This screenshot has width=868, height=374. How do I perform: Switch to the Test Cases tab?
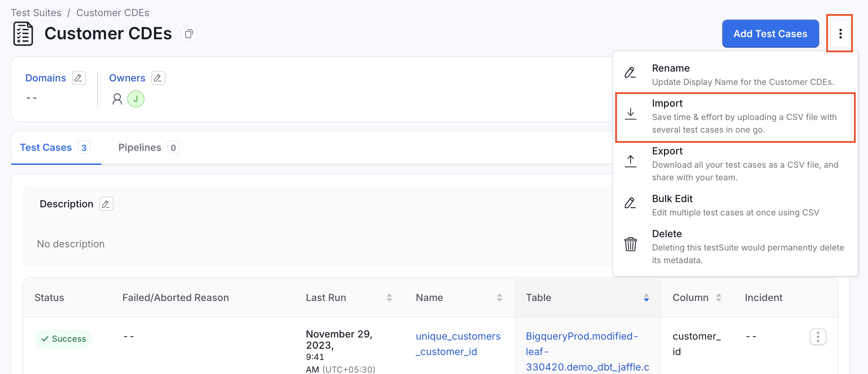55,147
